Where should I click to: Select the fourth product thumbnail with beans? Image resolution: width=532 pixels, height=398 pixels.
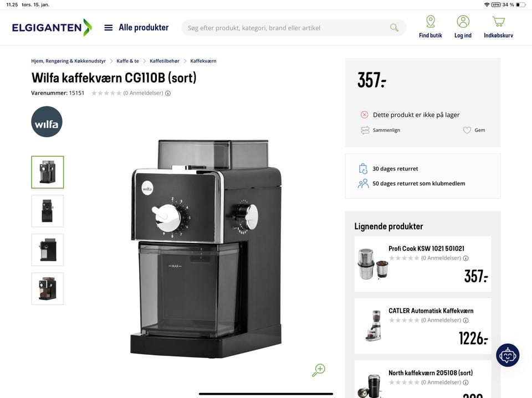[x=48, y=289]
